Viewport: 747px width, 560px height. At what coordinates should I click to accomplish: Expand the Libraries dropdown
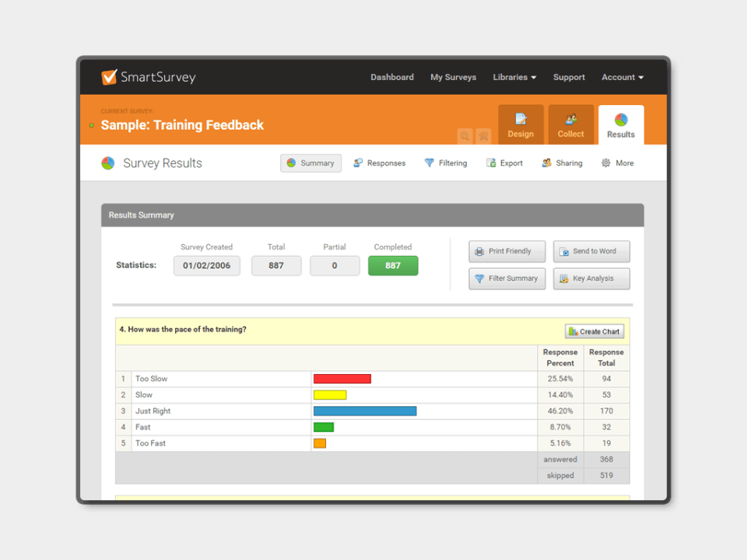514,77
